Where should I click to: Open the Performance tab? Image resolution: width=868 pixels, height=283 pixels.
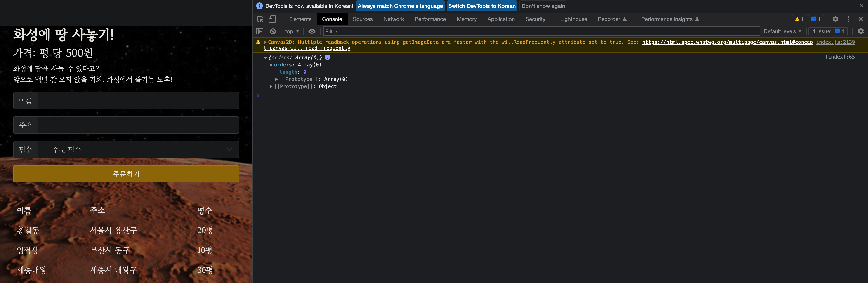coord(430,19)
